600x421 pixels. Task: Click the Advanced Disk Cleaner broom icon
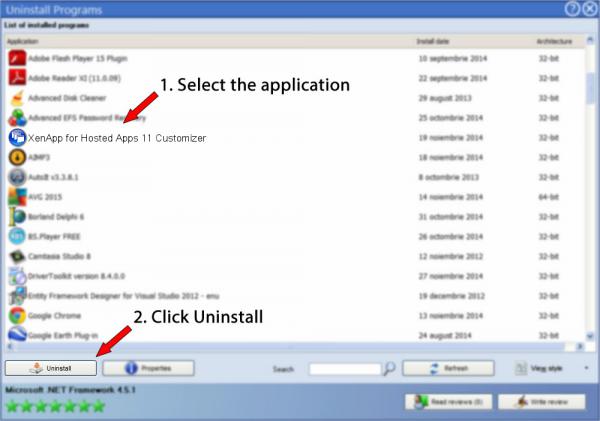click(17, 98)
